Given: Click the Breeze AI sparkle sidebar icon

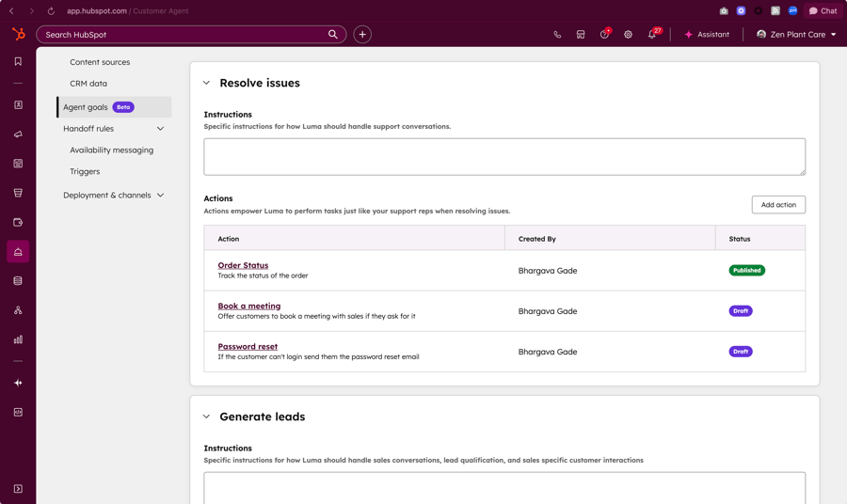Looking at the screenshot, I should tap(18, 383).
